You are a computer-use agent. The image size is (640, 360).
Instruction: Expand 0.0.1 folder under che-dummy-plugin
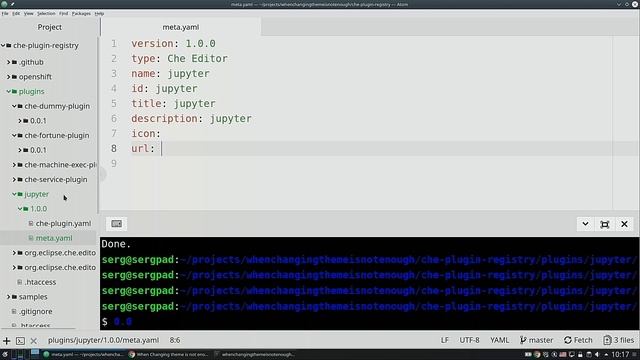(20, 121)
